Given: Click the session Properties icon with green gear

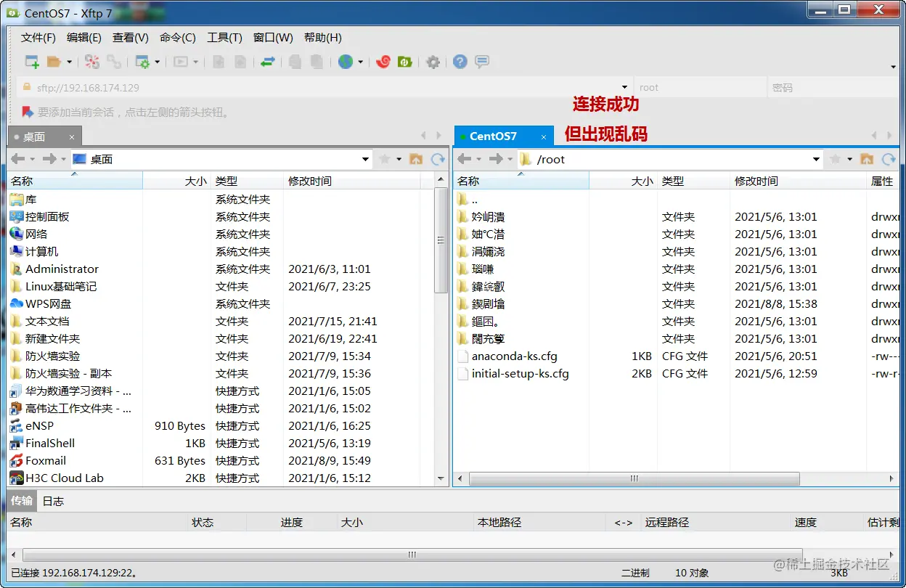Looking at the screenshot, I should (x=142, y=62).
